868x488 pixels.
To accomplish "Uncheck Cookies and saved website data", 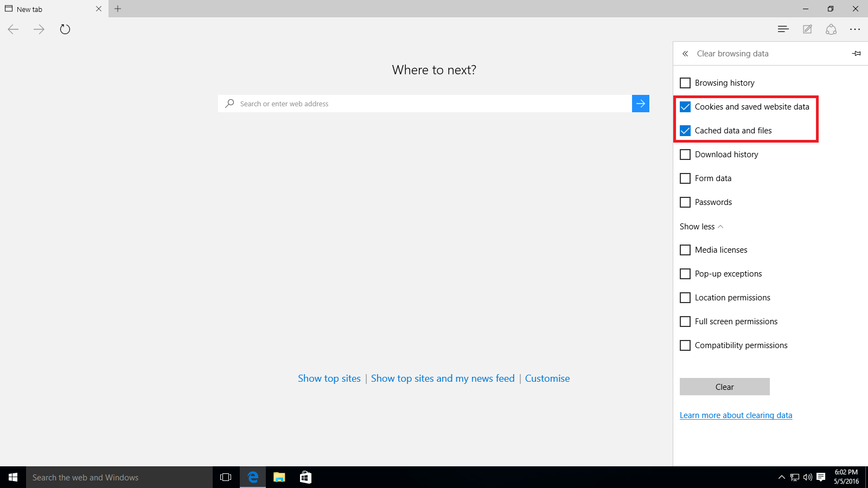I will pyautogui.click(x=685, y=107).
